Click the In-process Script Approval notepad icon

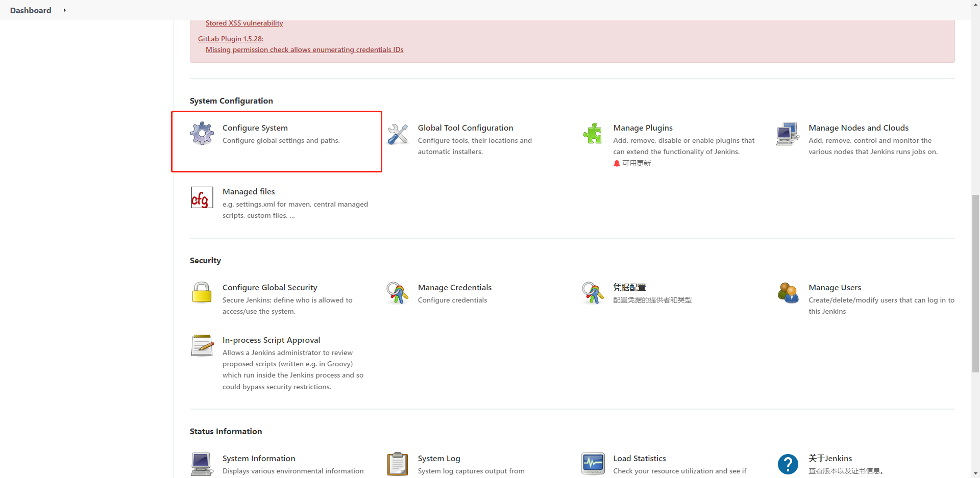(x=202, y=346)
